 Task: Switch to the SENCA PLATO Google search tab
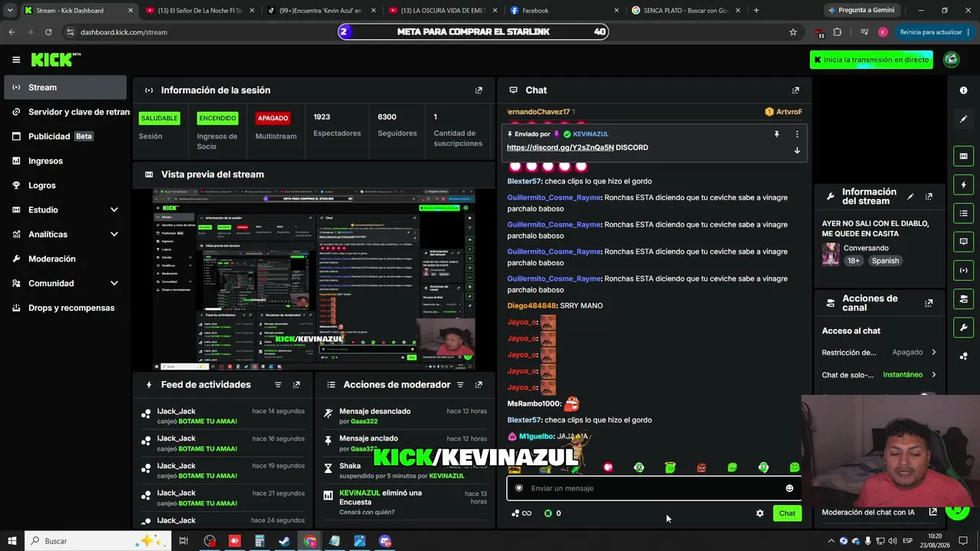pyautogui.click(x=687, y=11)
